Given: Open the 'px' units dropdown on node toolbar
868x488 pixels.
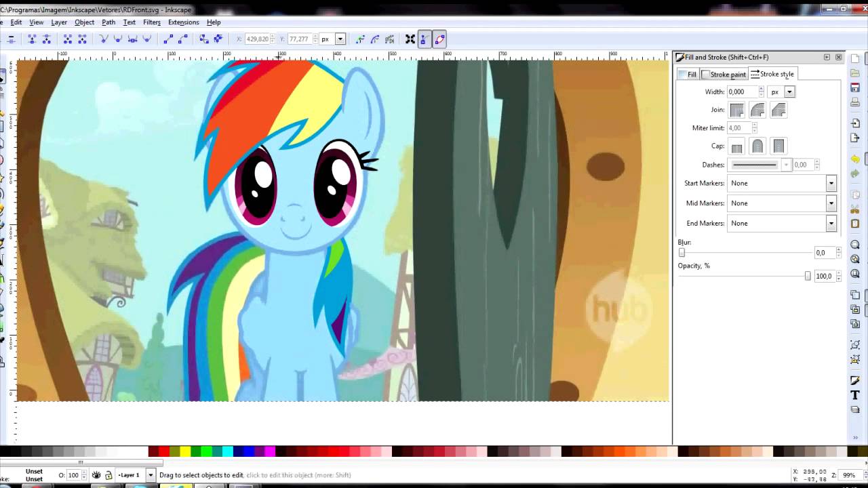Looking at the screenshot, I should coord(340,39).
